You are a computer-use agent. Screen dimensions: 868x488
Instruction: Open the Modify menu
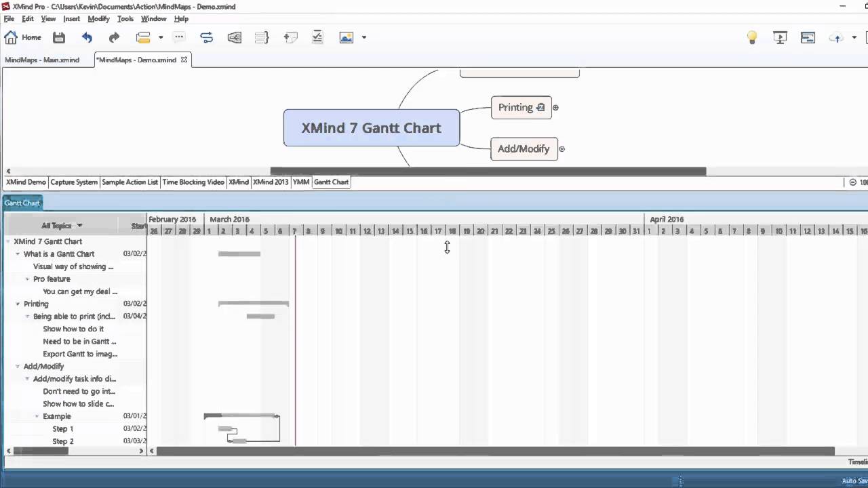coord(98,19)
